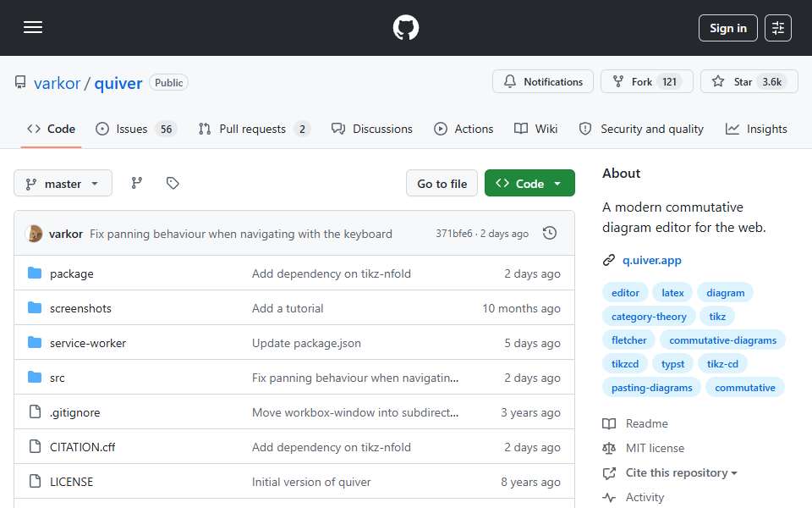Expand the green Code dropdown
This screenshot has width=812, height=508.
(x=529, y=184)
